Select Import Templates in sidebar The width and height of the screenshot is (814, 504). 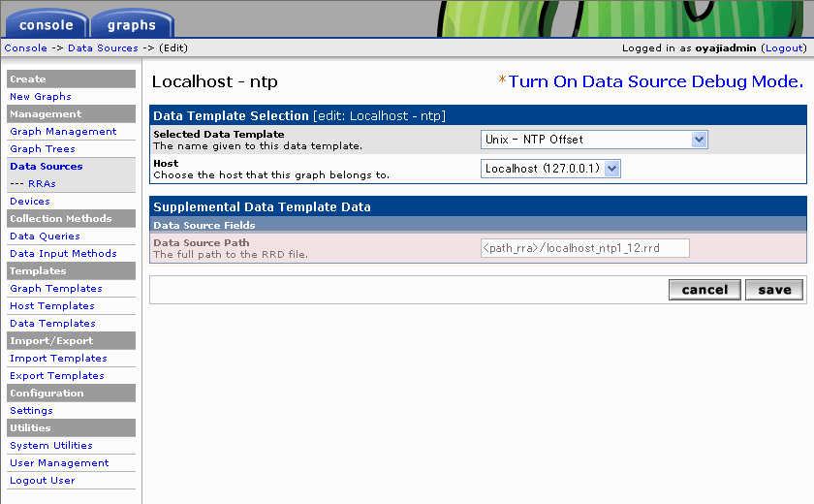(x=58, y=359)
